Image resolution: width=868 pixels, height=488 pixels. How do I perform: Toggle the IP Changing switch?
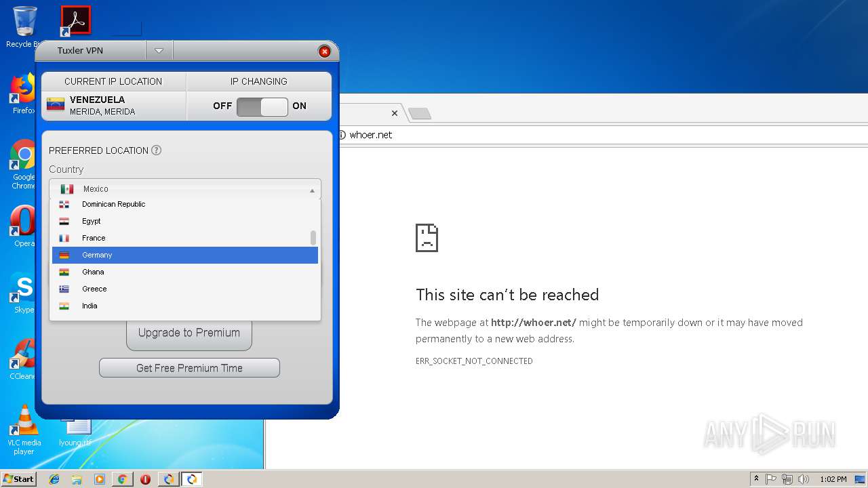[262, 106]
